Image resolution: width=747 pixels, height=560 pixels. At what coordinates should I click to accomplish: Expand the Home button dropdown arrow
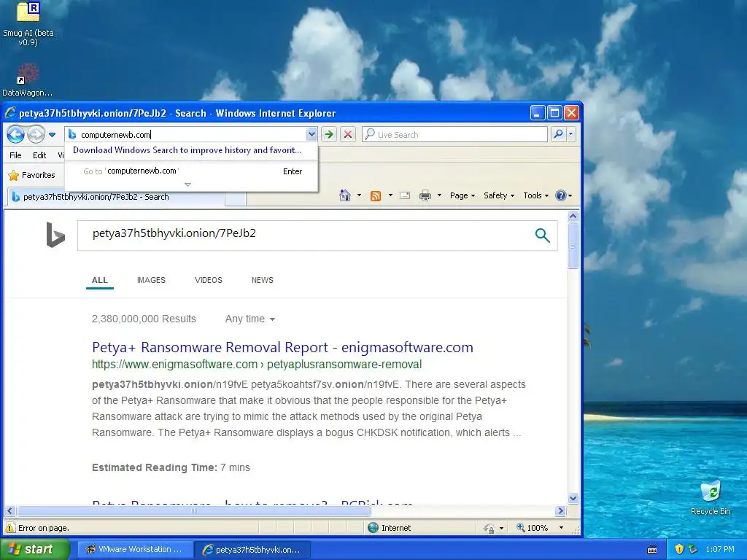coord(359,195)
